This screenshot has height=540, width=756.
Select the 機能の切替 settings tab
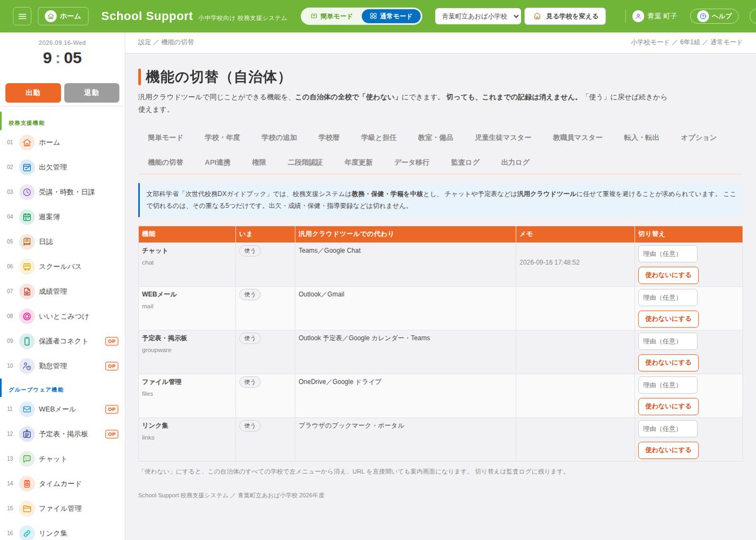pos(166,162)
